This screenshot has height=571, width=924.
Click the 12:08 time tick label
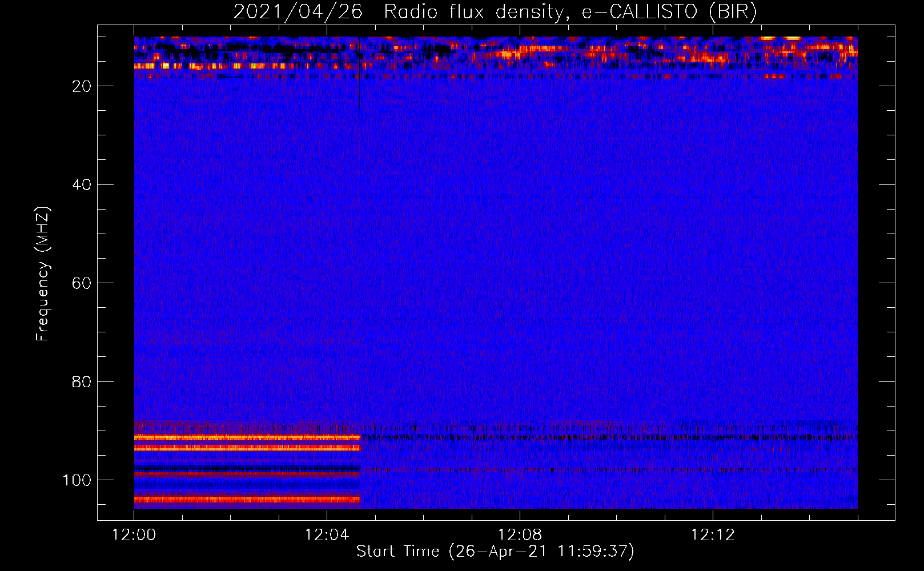(520, 535)
